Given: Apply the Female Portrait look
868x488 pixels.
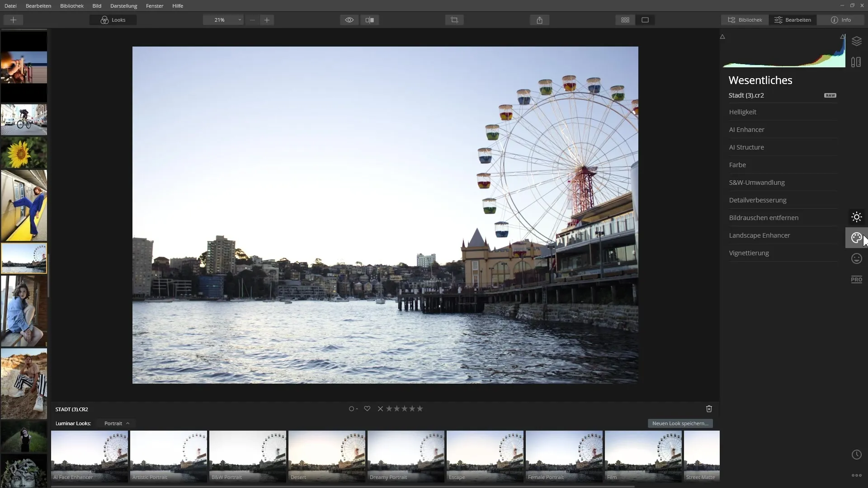Looking at the screenshot, I should point(564,456).
